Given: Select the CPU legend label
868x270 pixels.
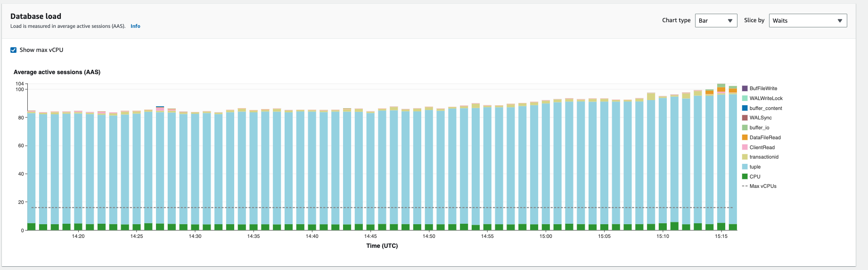Looking at the screenshot, I should [755, 177].
